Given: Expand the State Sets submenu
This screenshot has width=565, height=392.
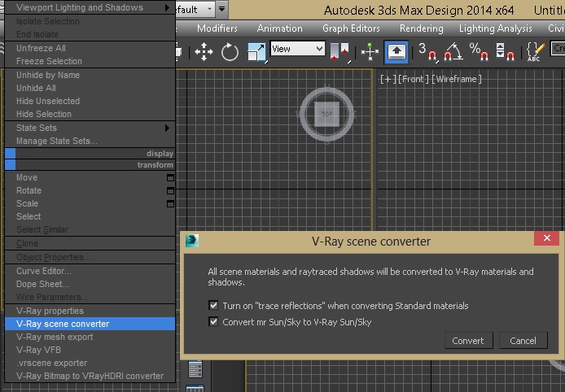Looking at the screenshot, I should tap(90, 128).
